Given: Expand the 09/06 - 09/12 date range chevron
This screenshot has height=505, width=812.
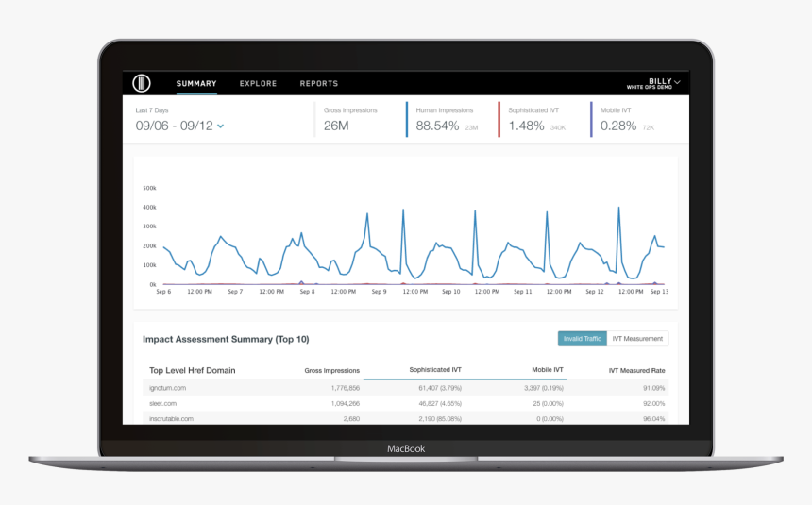Looking at the screenshot, I should [221, 126].
